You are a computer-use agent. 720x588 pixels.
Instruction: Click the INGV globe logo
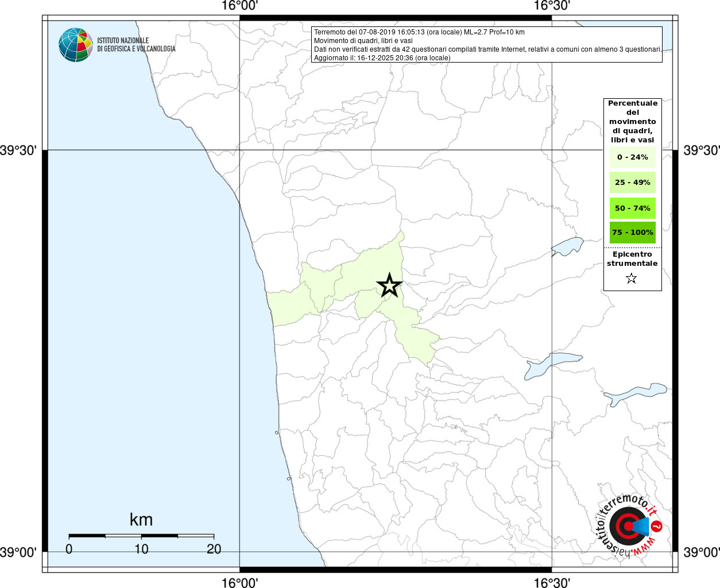pos(76,45)
